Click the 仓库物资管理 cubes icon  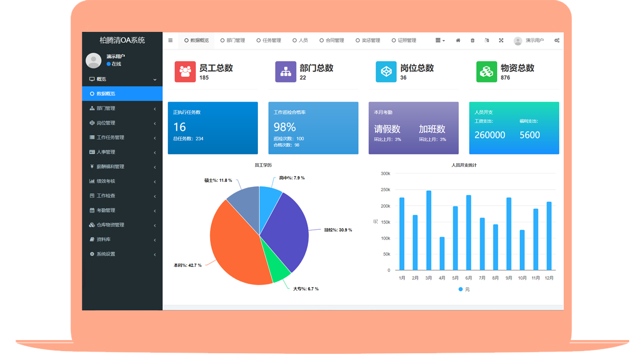[92, 225]
